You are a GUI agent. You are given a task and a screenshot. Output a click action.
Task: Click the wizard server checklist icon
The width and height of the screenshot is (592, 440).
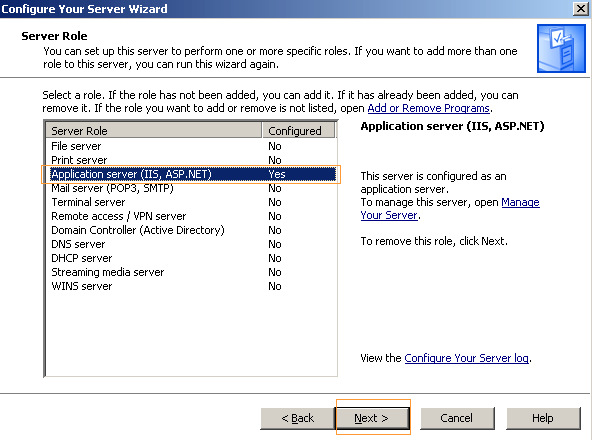[561, 48]
